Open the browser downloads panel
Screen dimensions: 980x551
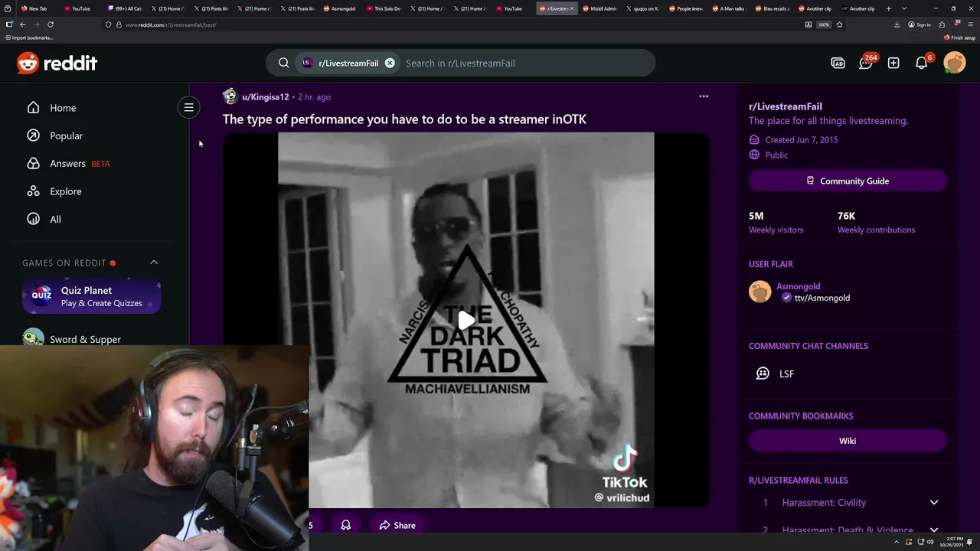tap(897, 24)
